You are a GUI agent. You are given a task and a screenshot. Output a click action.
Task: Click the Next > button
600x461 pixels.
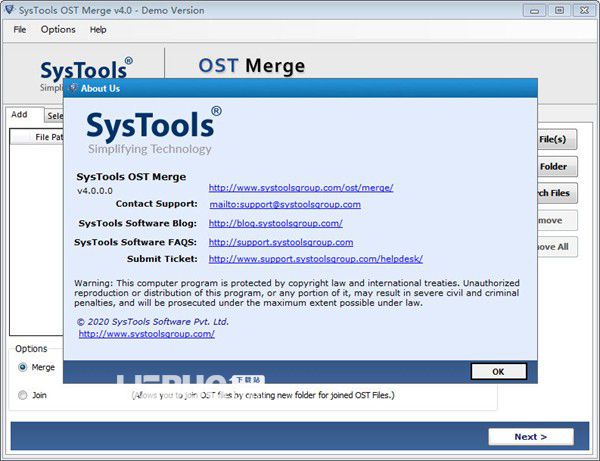[531, 437]
